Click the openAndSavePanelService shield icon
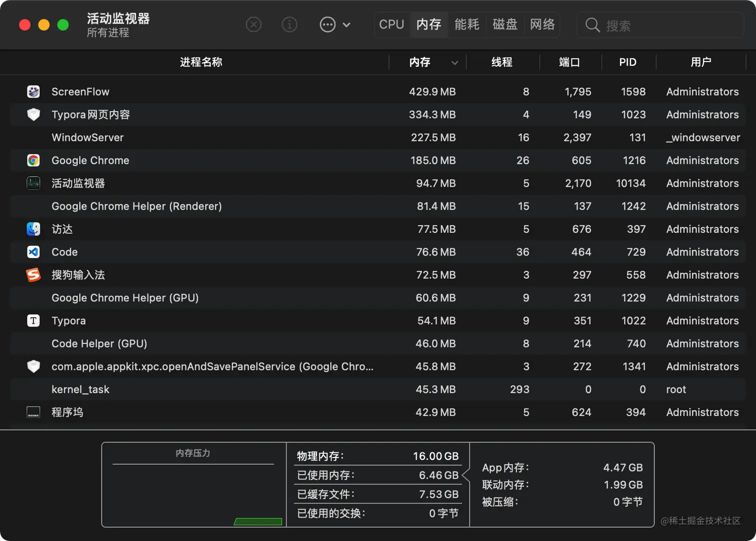756x541 pixels. pos(33,366)
